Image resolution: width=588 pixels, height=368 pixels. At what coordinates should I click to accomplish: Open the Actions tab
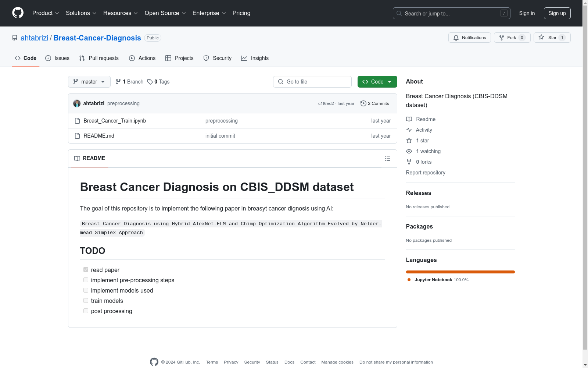click(x=142, y=58)
